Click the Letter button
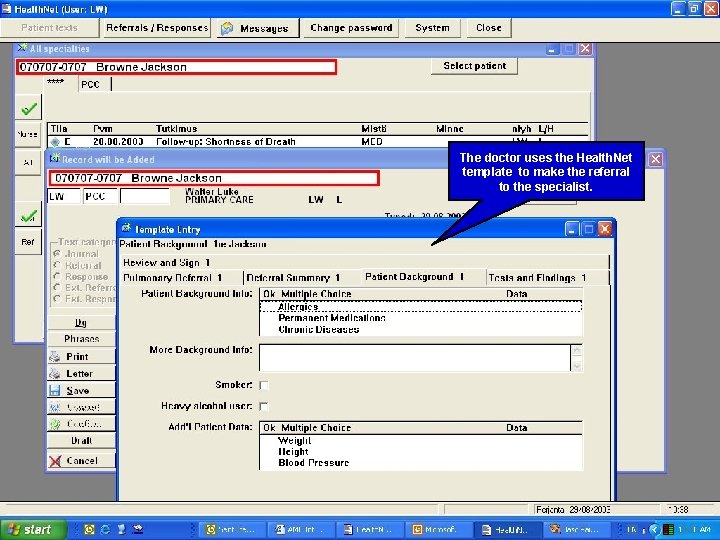The height and width of the screenshot is (540, 720). (81, 373)
